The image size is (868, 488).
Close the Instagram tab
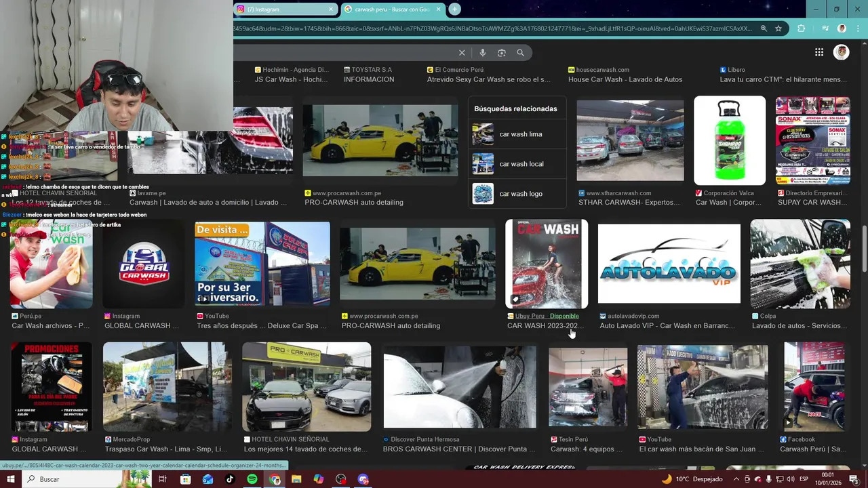click(x=331, y=9)
